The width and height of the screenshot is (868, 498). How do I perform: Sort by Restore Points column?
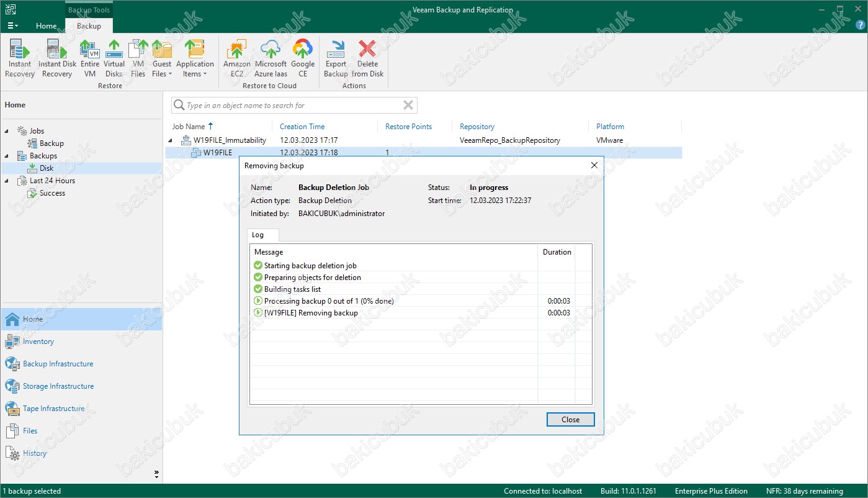click(408, 126)
